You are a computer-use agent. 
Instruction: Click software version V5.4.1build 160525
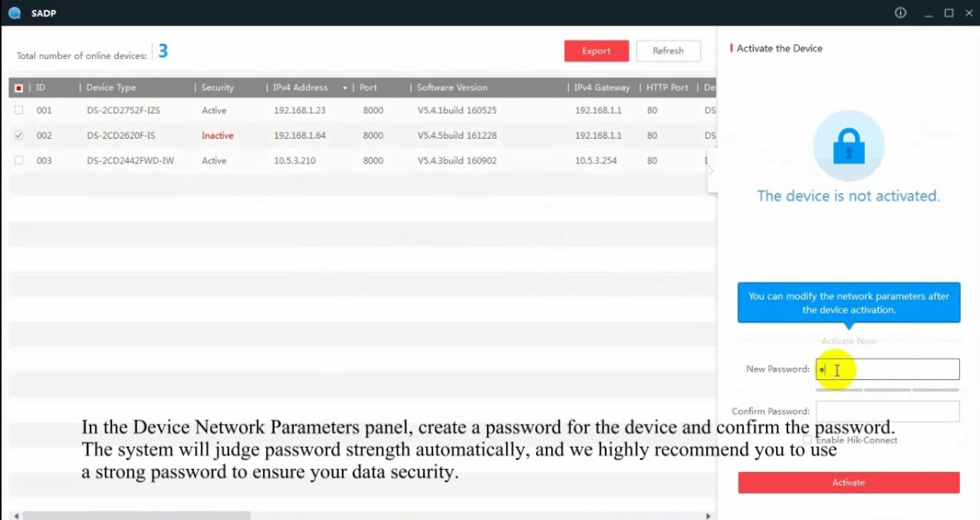point(457,110)
